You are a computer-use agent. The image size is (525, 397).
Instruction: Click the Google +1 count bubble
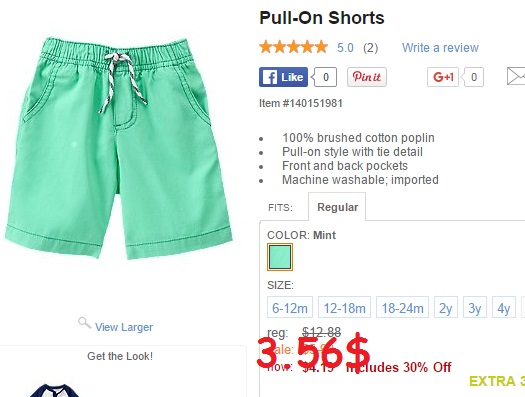pyautogui.click(x=472, y=77)
